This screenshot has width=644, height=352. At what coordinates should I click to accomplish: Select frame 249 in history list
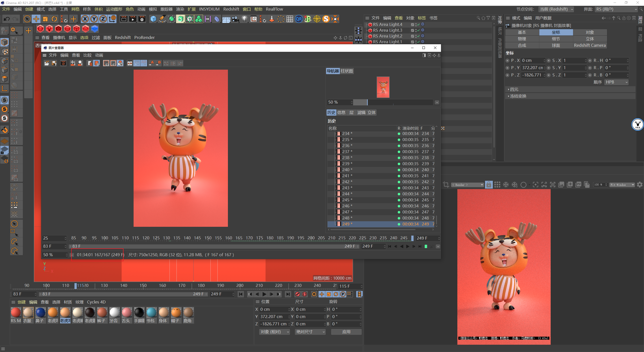tap(381, 224)
